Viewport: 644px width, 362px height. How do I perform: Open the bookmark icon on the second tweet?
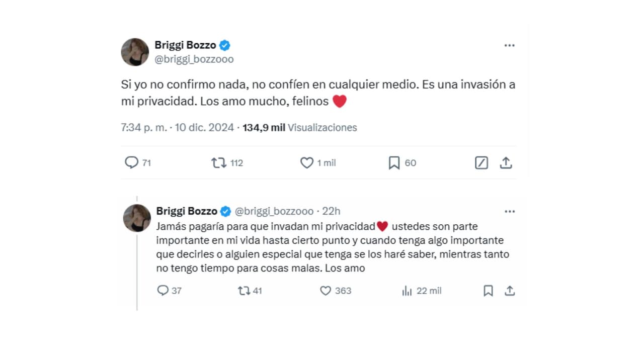pyautogui.click(x=488, y=291)
